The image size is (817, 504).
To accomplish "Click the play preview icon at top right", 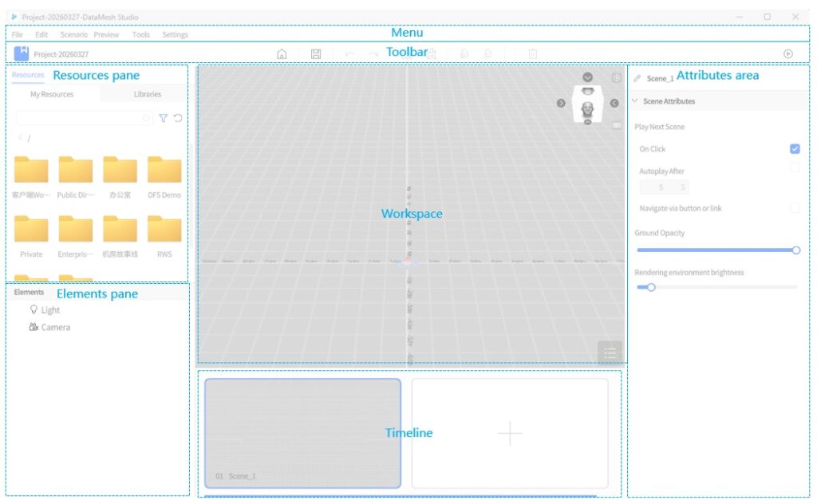I will click(787, 53).
